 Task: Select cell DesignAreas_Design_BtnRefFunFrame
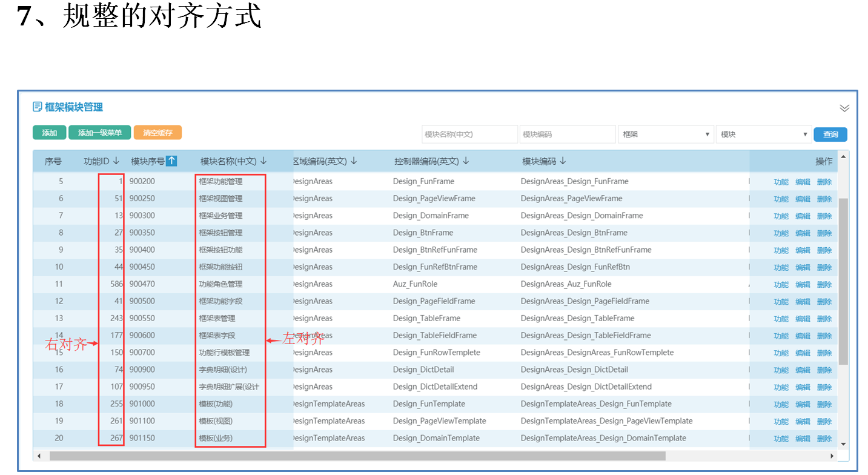[586, 250]
